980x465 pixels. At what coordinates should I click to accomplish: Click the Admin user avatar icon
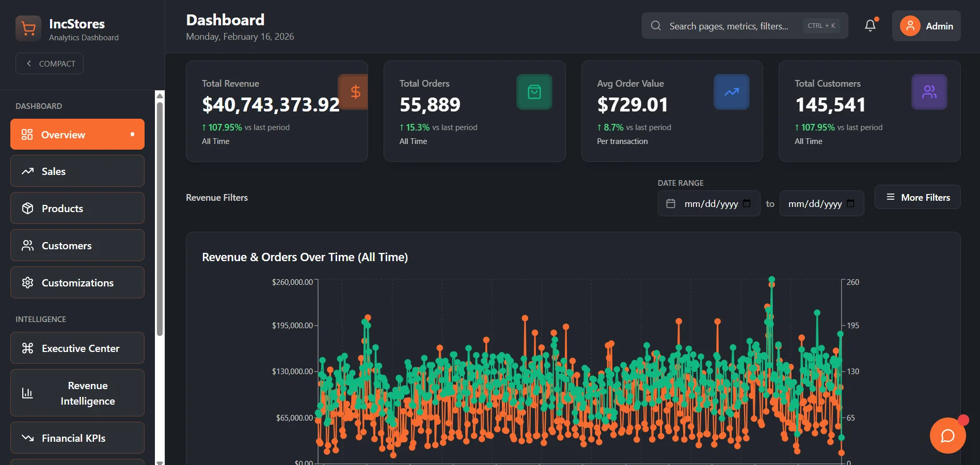(x=910, y=26)
